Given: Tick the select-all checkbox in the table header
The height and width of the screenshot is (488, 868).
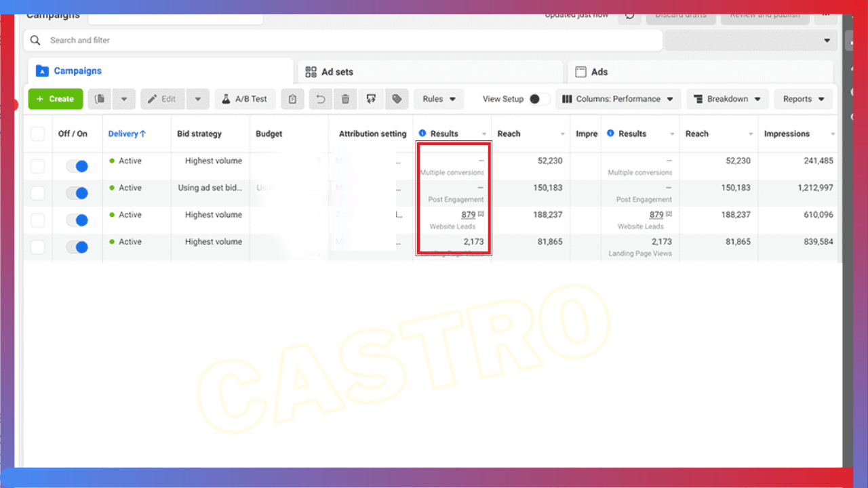Looking at the screenshot, I should pyautogui.click(x=38, y=134).
